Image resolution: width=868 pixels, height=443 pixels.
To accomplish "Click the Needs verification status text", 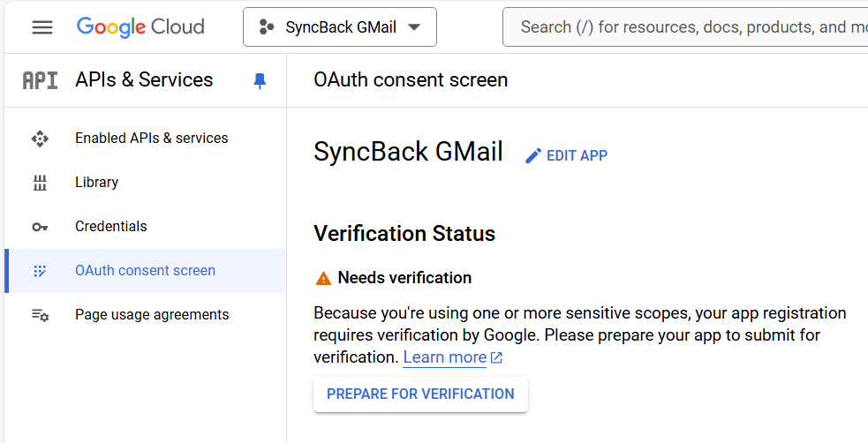I will pos(404,278).
